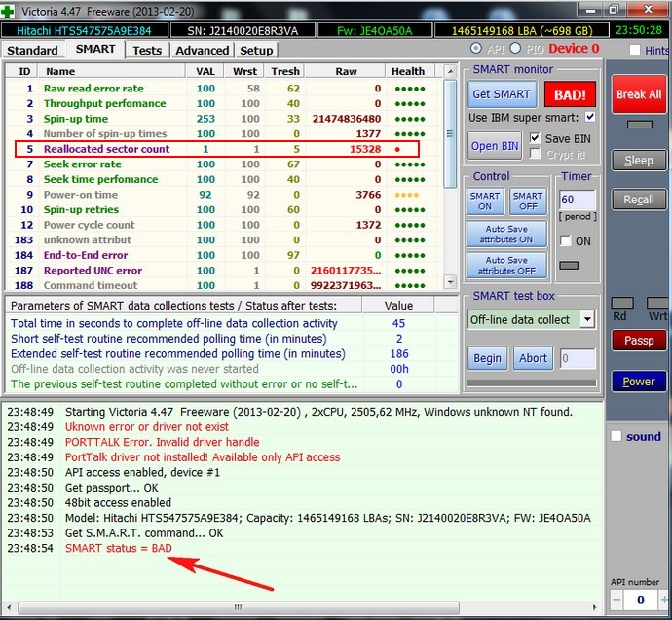Click the Open BIN button
Screen dimensions: 672x620
tap(495, 146)
